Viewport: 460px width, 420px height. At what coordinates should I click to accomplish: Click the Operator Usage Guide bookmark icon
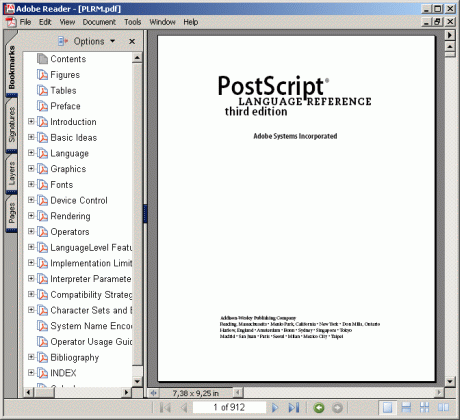(42, 341)
